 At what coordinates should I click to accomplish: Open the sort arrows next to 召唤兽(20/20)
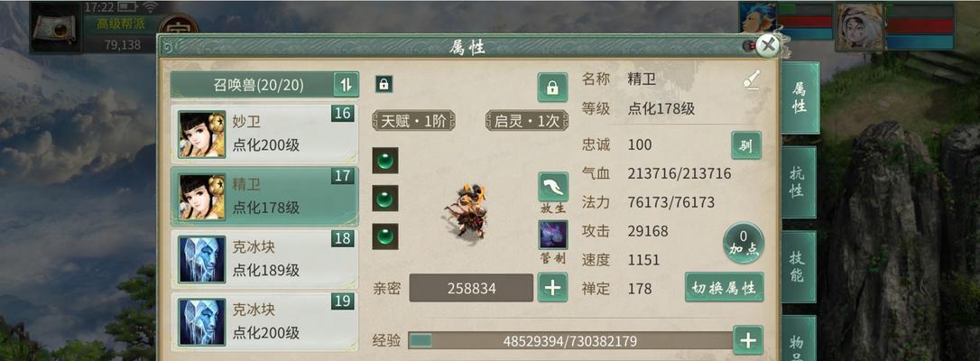pyautogui.click(x=346, y=84)
